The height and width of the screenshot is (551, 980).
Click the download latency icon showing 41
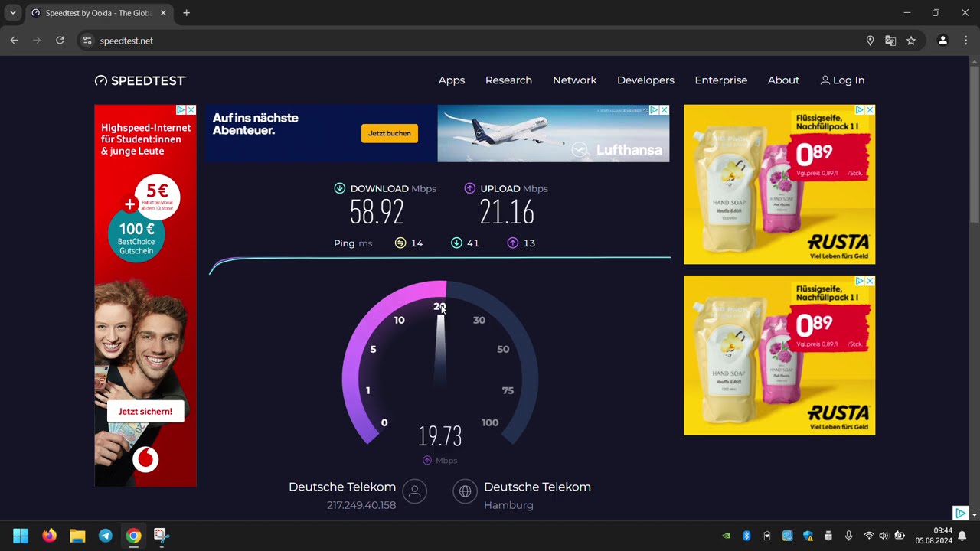pos(457,243)
